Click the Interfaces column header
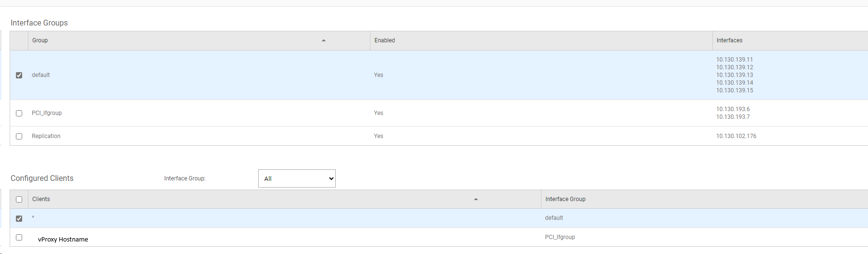Image resolution: width=868 pixels, height=254 pixels. [729, 40]
